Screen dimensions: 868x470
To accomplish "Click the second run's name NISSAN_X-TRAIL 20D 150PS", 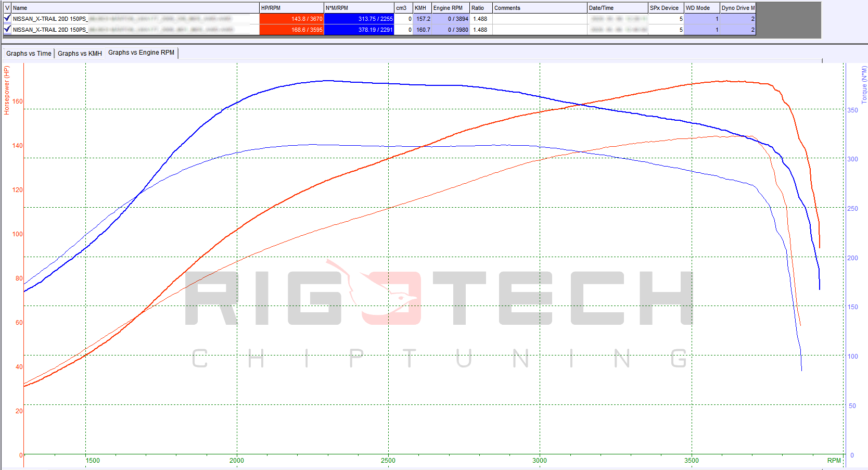I will (x=50, y=30).
